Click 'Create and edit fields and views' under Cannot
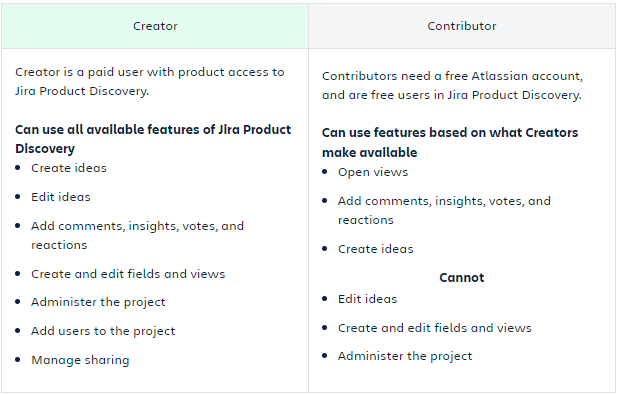The height and width of the screenshot is (395, 622). (x=435, y=328)
